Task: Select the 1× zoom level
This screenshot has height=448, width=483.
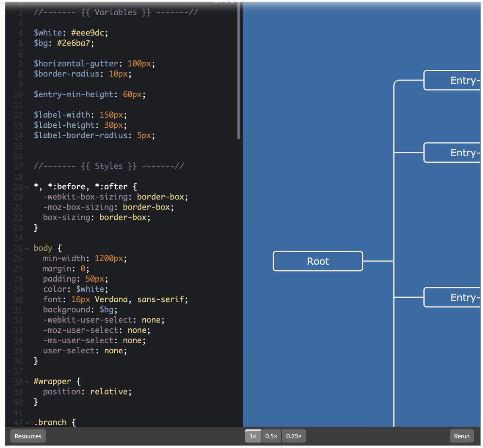Action: point(253,436)
